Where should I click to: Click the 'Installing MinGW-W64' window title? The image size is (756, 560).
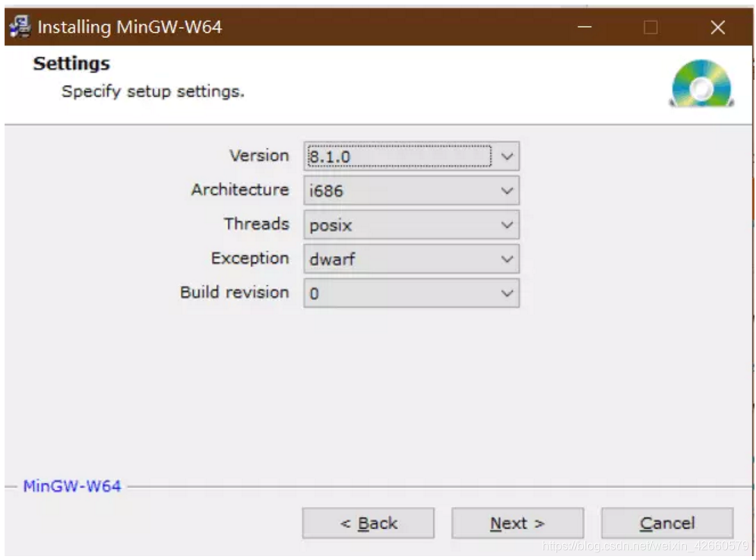click(130, 27)
